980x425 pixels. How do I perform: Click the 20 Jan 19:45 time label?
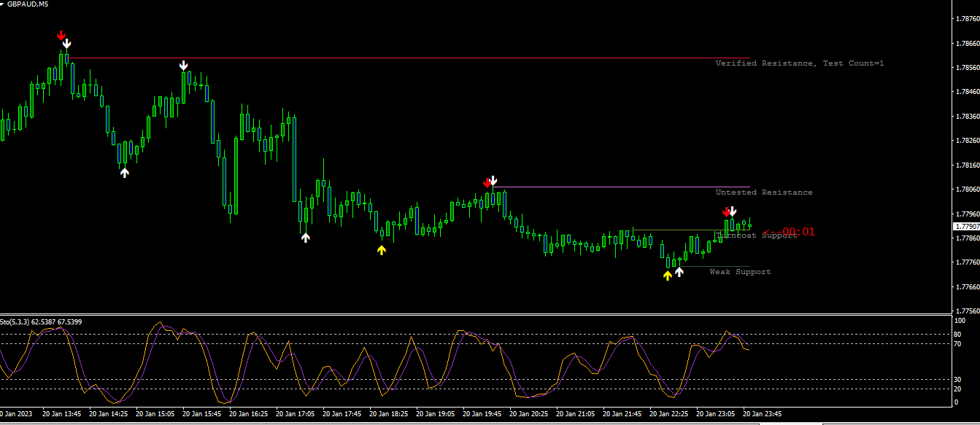click(x=482, y=413)
